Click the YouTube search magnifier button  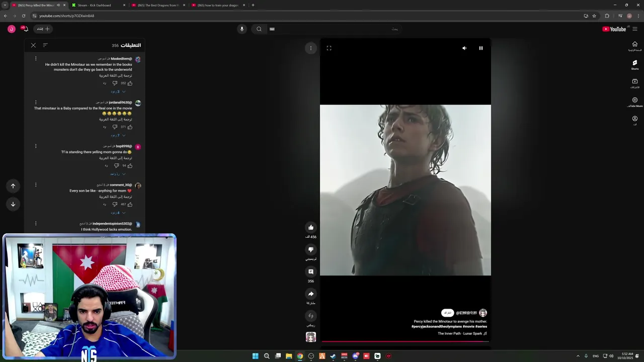[x=259, y=29]
